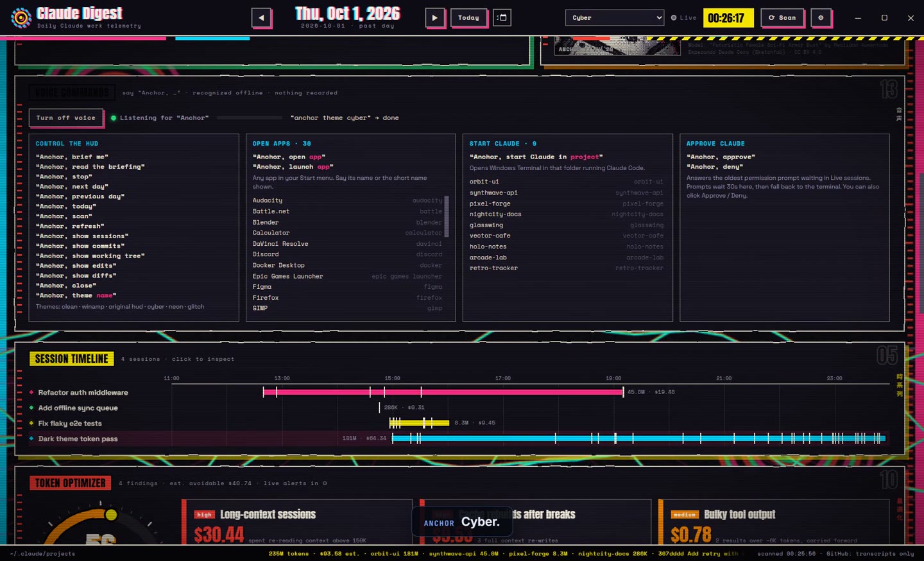Screen dimensions: 924x561
Task: Click the Token Optimizer section header
Action: click(71, 483)
